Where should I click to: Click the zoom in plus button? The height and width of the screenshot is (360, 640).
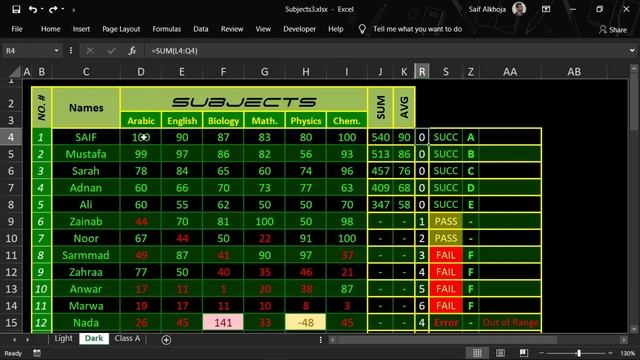coord(611,353)
